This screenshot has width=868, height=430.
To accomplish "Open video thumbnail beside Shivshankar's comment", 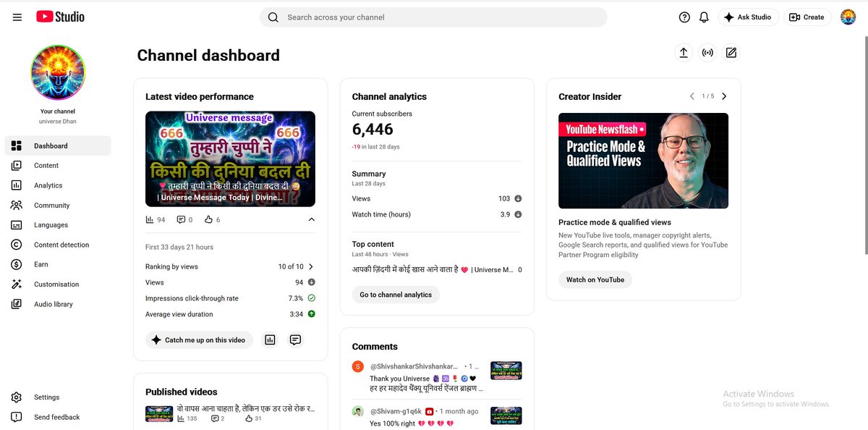I will pos(506,371).
